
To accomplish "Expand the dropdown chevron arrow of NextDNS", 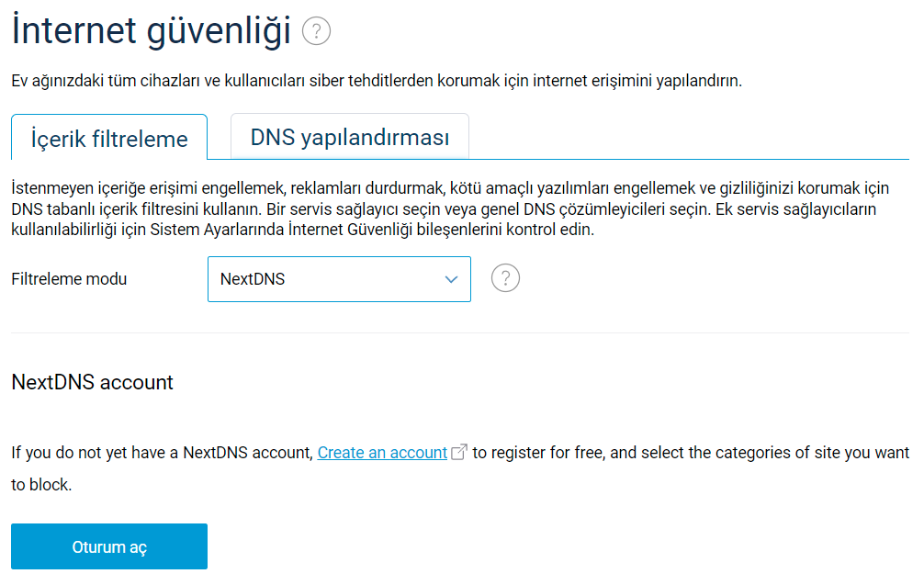I will (451, 279).
